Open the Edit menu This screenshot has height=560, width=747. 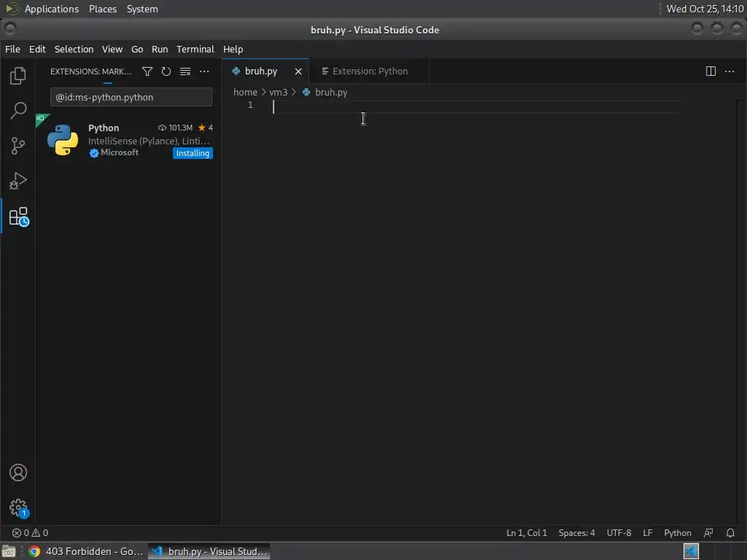pyautogui.click(x=37, y=49)
